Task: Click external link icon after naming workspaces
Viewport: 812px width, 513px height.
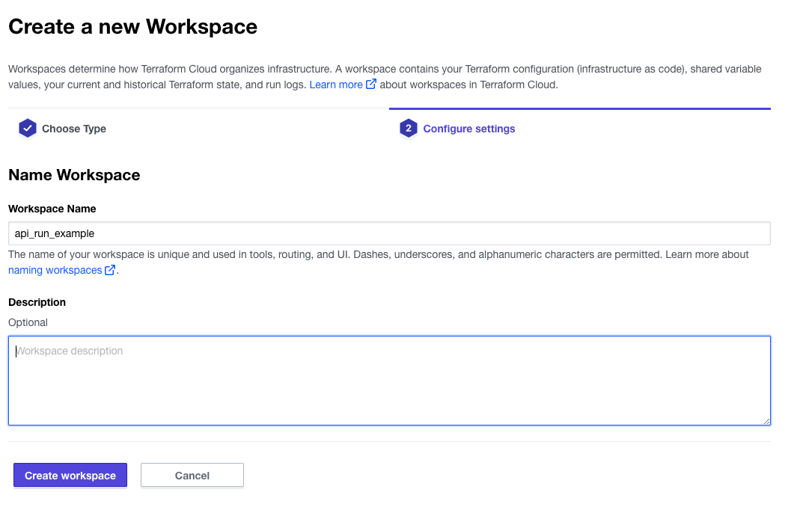Action: tap(110, 270)
